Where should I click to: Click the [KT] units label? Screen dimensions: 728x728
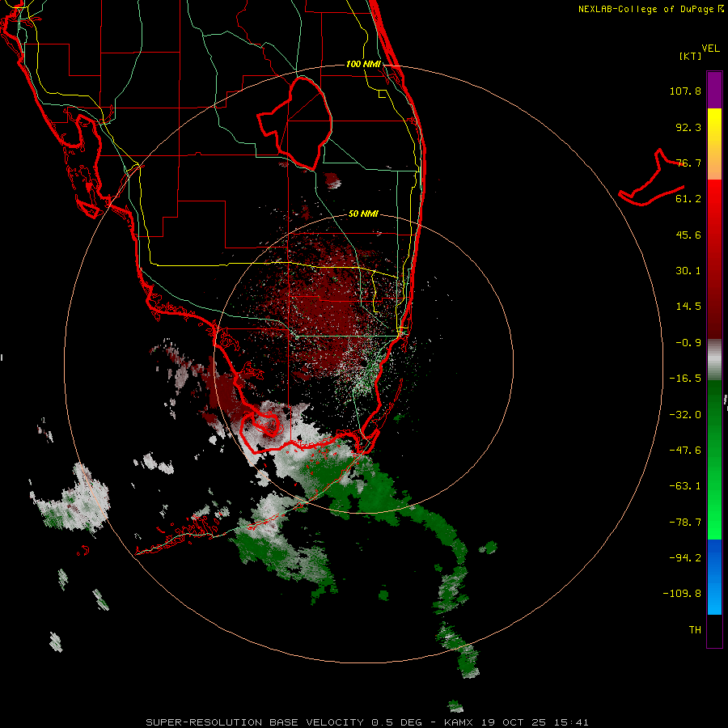pyautogui.click(x=691, y=56)
